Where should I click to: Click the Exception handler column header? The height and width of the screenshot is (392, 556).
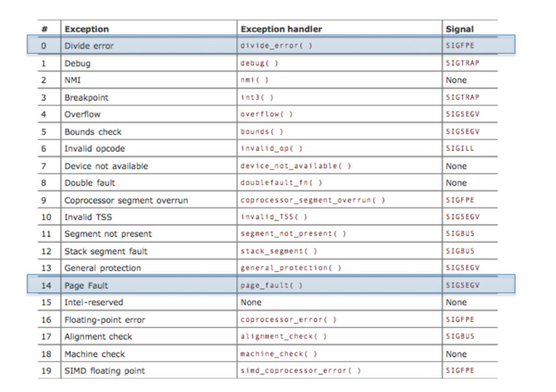point(281,29)
